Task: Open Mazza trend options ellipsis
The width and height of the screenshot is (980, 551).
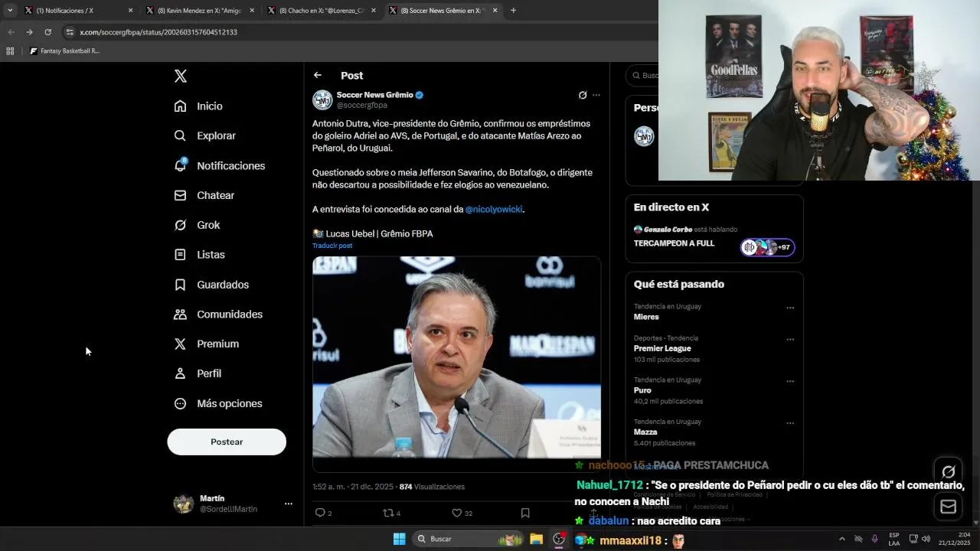Action: tap(790, 423)
